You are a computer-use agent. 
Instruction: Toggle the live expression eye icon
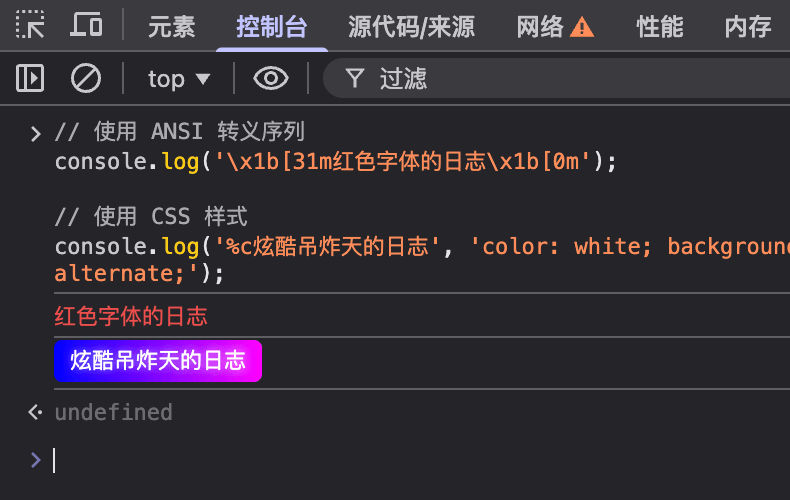coord(271,78)
